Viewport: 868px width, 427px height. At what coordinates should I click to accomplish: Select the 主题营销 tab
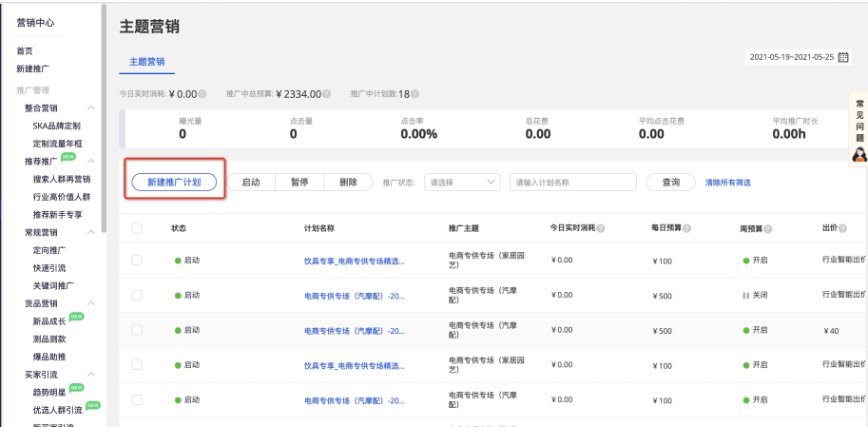pos(146,60)
